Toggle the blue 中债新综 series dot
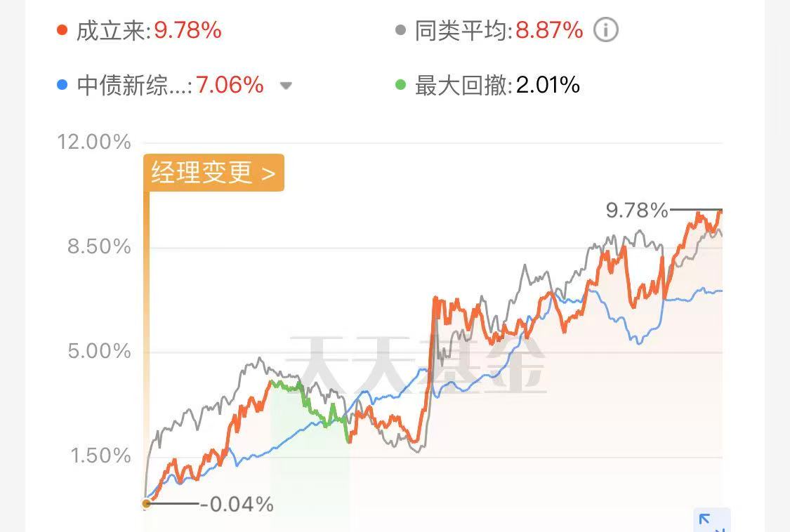The width and height of the screenshot is (790, 532). click(62, 85)
